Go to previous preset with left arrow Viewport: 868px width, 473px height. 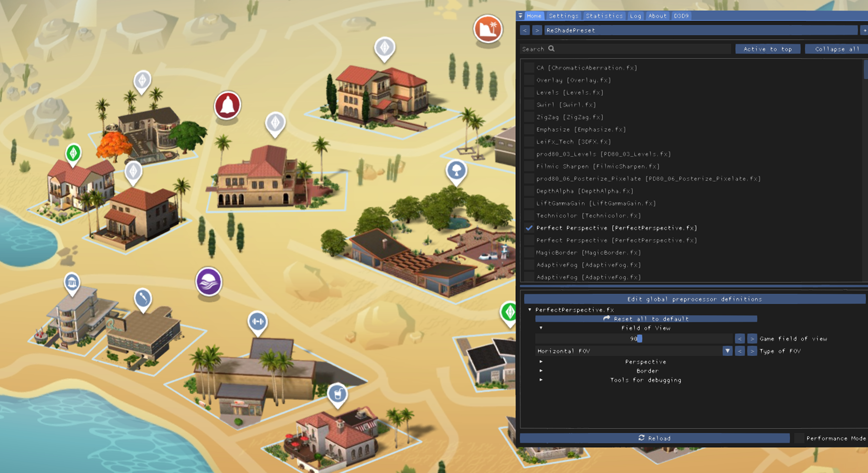(525, 30)
